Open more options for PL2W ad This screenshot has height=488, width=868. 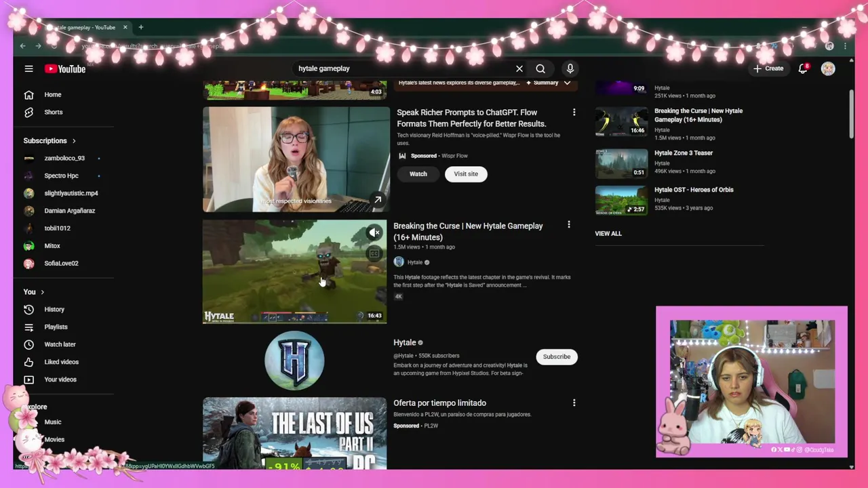coord(574,403)
